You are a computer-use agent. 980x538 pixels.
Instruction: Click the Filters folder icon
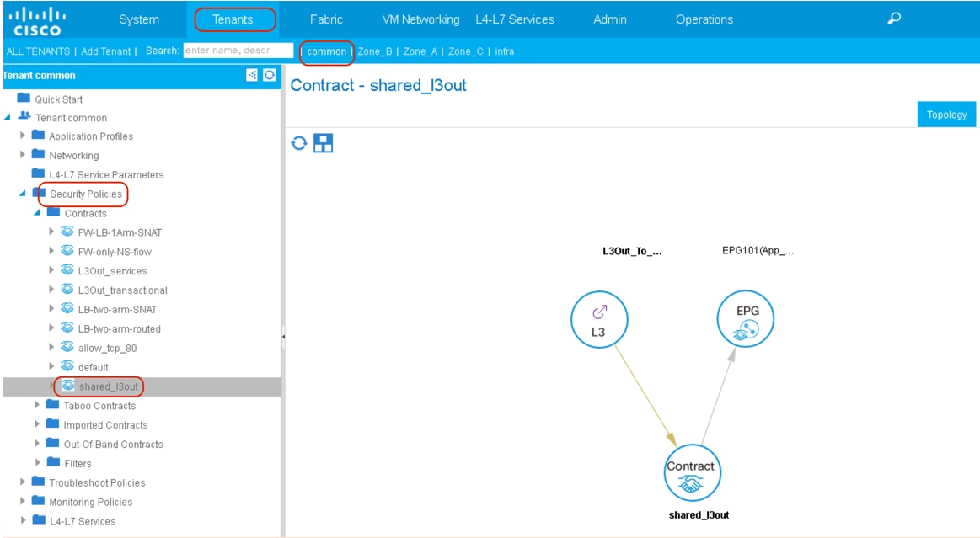[x=53, y=462]
